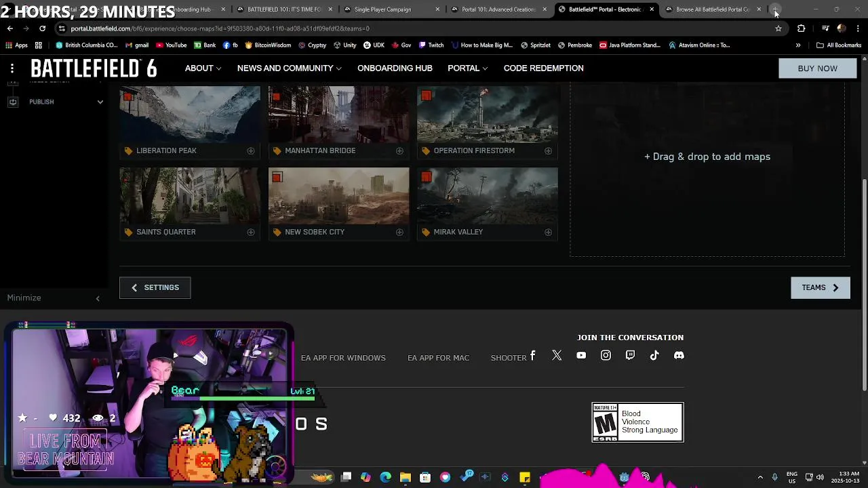
Task: Expand the PORTAL dropdown menu
Action: [467, 68]
